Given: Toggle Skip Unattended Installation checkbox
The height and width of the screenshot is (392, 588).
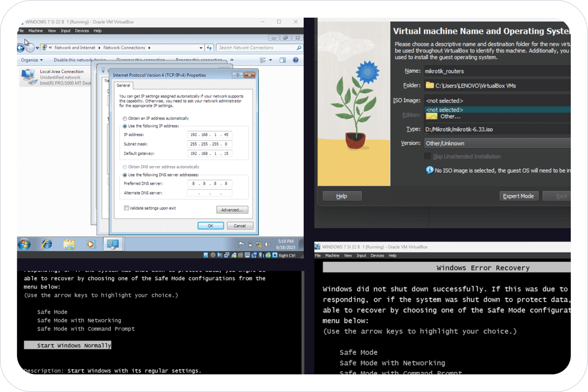Looking at the screenshot, I should [x=428, y=156].
